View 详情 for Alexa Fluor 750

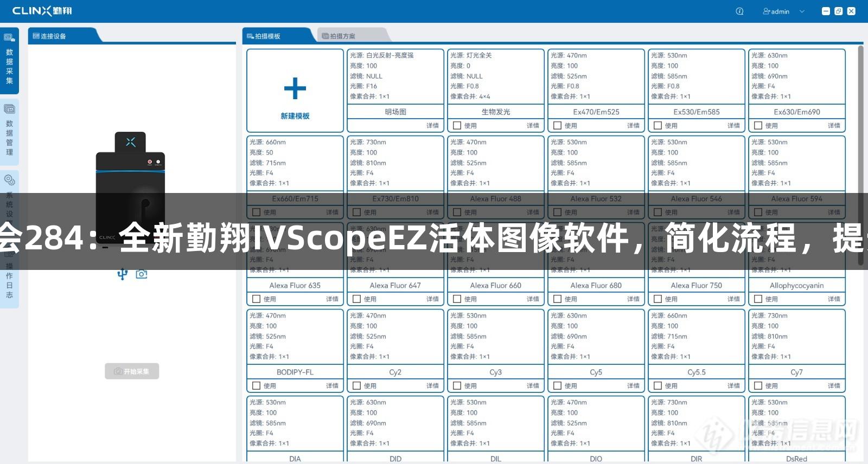pos(733,299)
